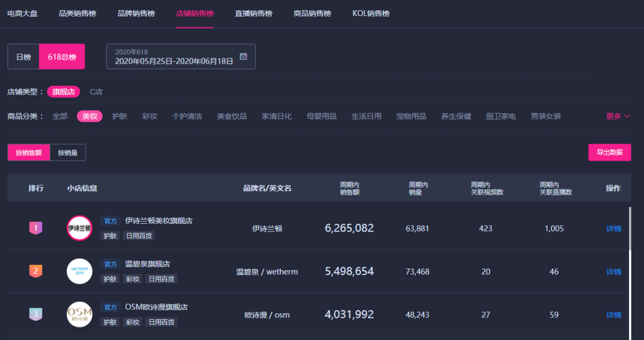Sort by 按销量

[x=68, y=152]
